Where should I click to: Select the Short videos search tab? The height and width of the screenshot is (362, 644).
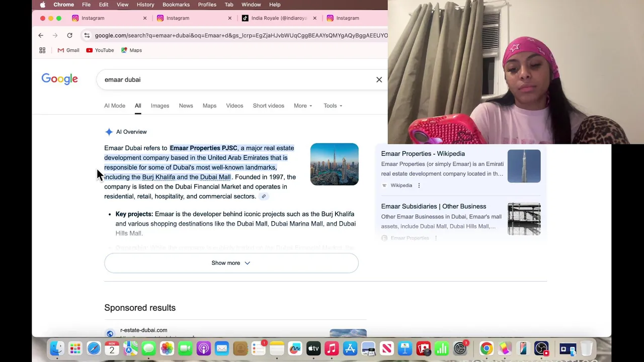(269, 106)
